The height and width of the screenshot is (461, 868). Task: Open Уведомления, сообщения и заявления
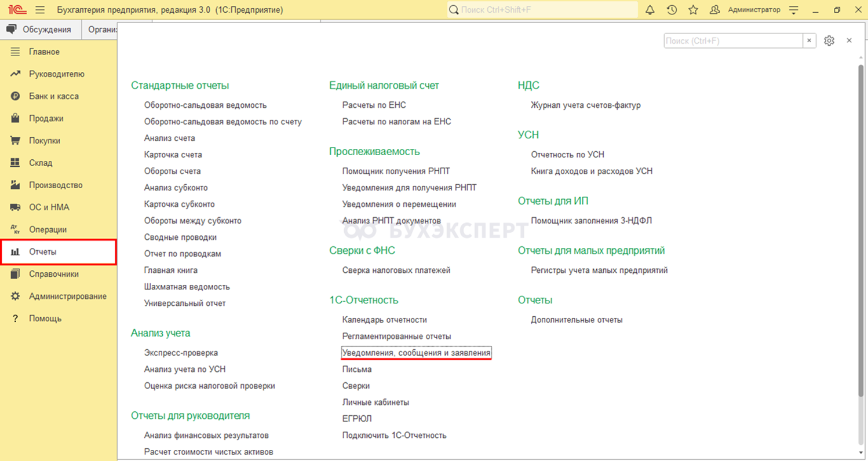pyautogui.click(x=416, y=352)
